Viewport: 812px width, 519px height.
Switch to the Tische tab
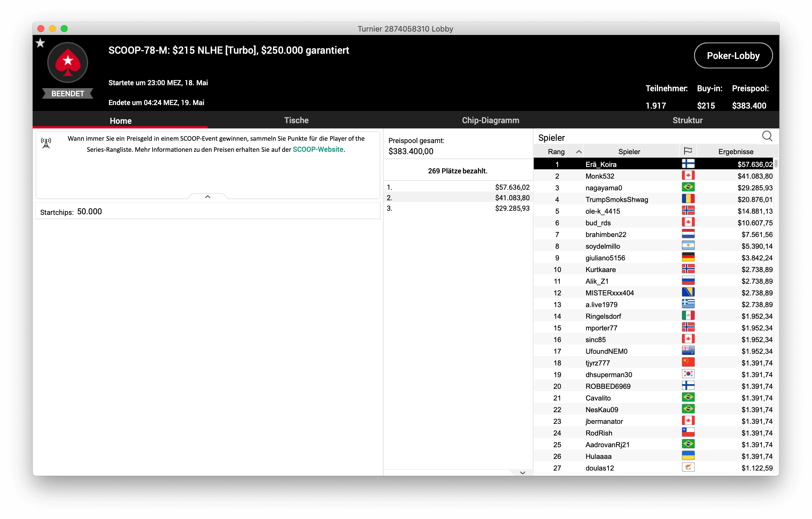(296, 120)
